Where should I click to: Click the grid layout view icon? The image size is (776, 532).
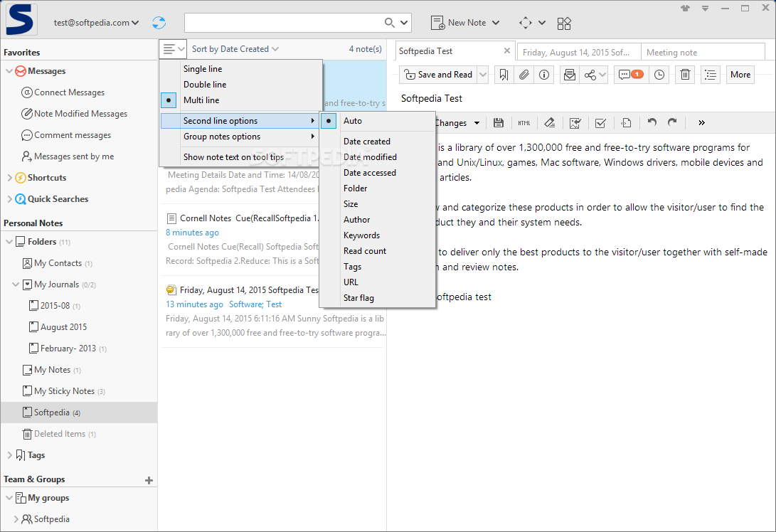click(x=564, y=23)
